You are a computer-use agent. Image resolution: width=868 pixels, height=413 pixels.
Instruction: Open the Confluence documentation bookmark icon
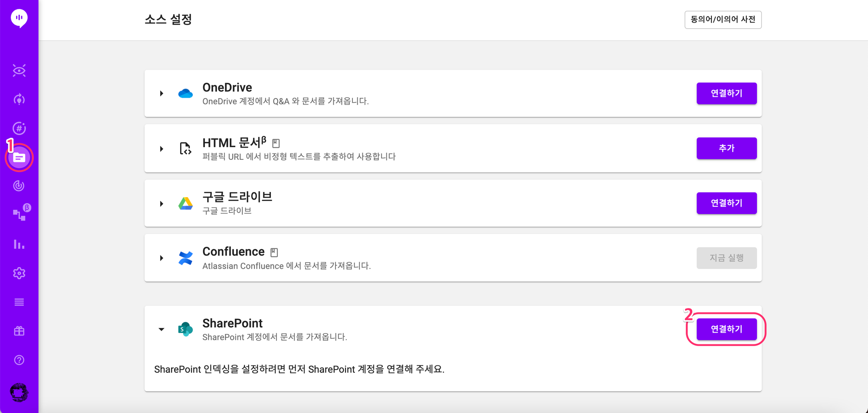[x=274, y=252]
